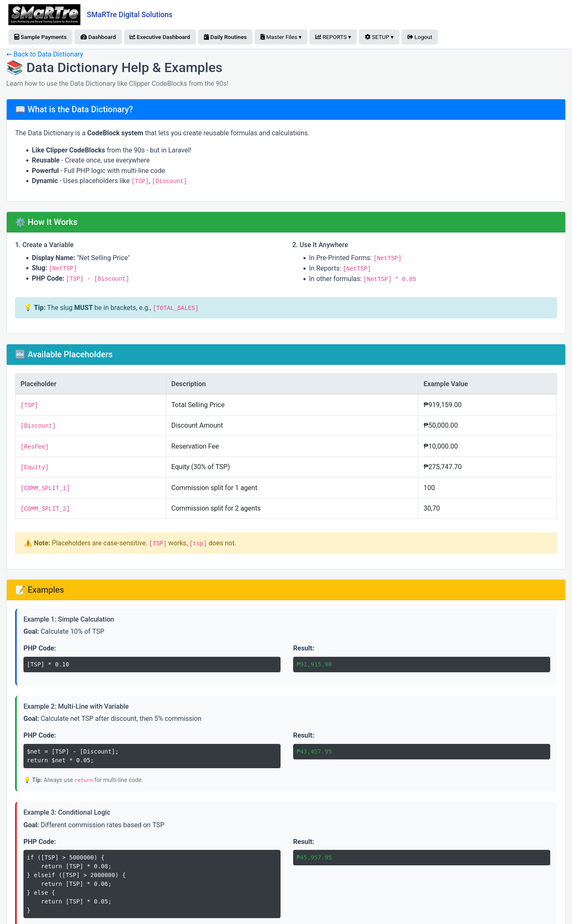Open the Daily Routines menu item
Viewport: 572px width, 924px height.
225,37
